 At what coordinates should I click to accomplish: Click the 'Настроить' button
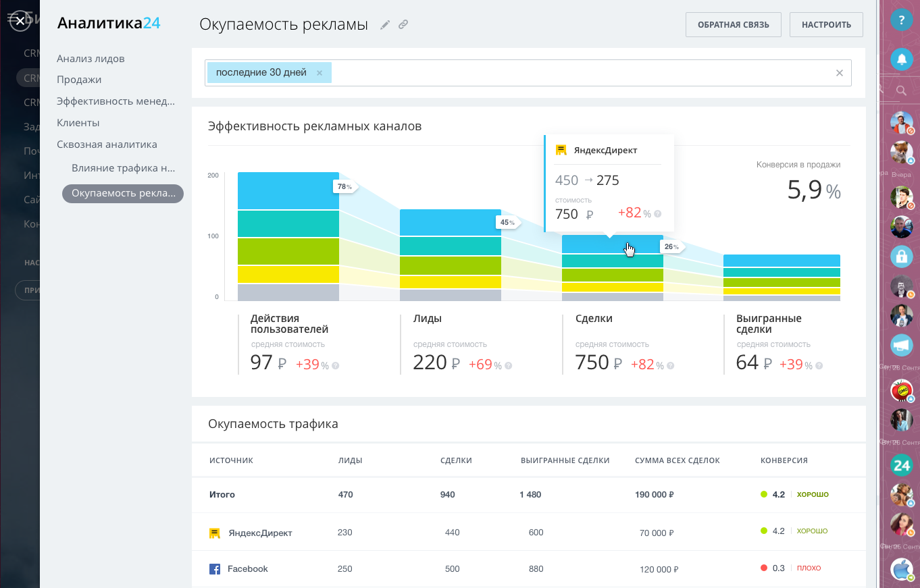tap(826, 25)
